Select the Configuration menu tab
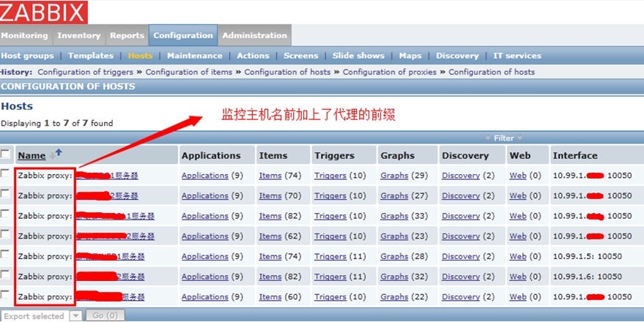This screenshot has width=644, height=322. pyautogui.click(x=183, y=35)
